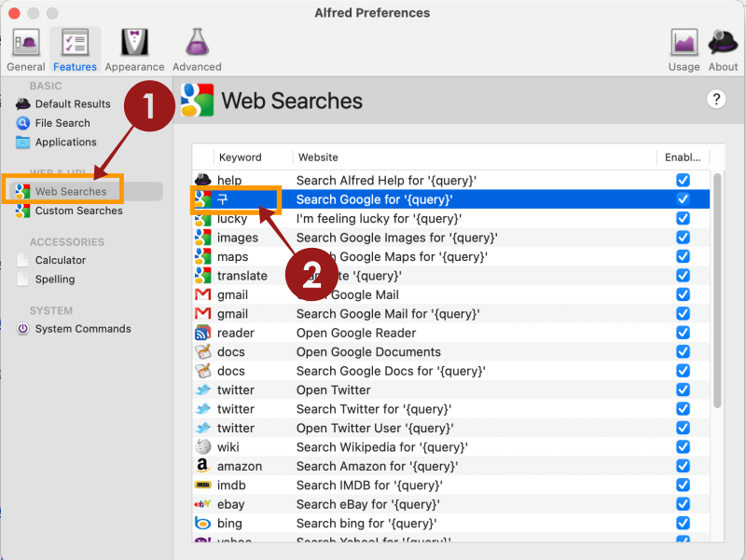Click the docs icon for Open Google Documents
Viewport: 746px width, 560px height.
pos(202,352)
